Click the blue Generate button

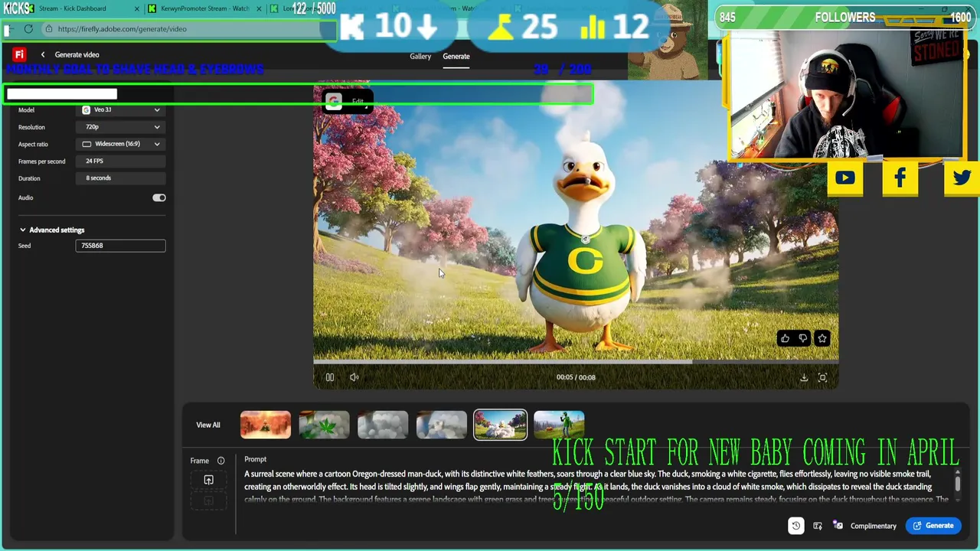click(x=933, y=526)
